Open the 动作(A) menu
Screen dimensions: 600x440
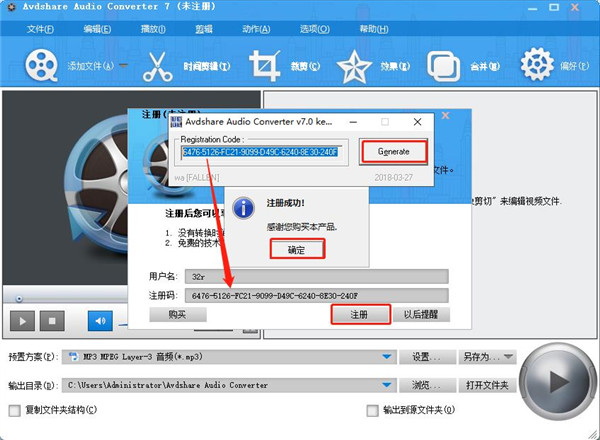point(256,29)
